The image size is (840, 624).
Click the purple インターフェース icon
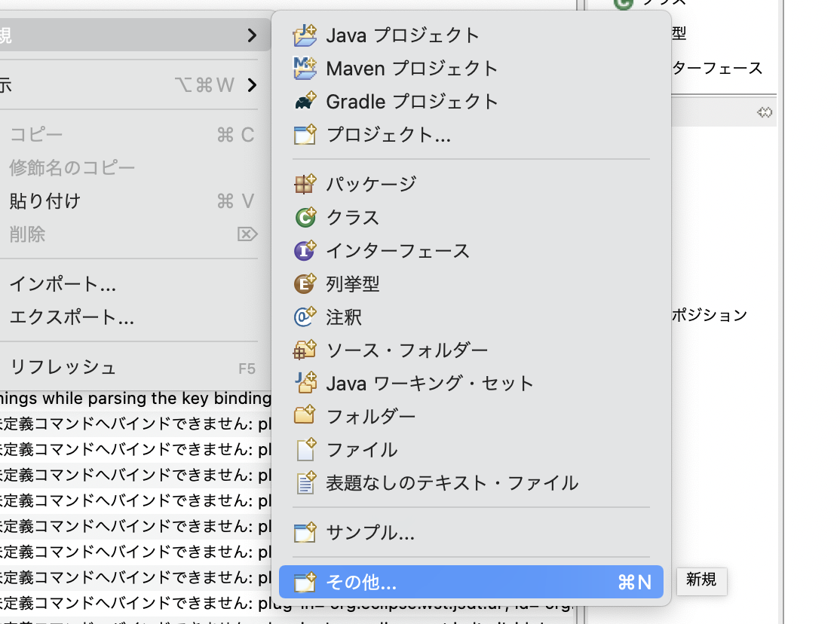click(306, 250)
